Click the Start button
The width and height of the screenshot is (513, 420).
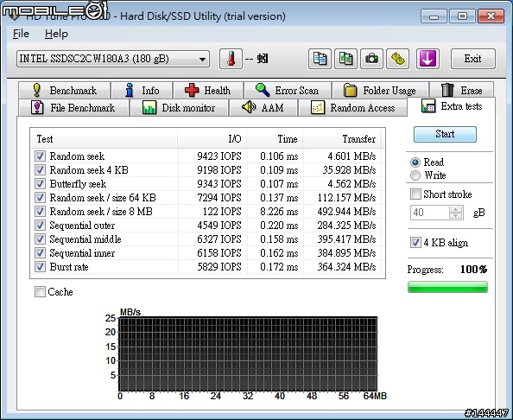pos(445,134)
